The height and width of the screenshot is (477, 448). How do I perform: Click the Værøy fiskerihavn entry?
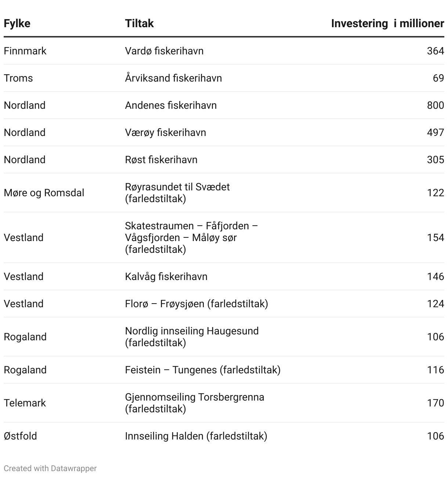coord(165,132)
